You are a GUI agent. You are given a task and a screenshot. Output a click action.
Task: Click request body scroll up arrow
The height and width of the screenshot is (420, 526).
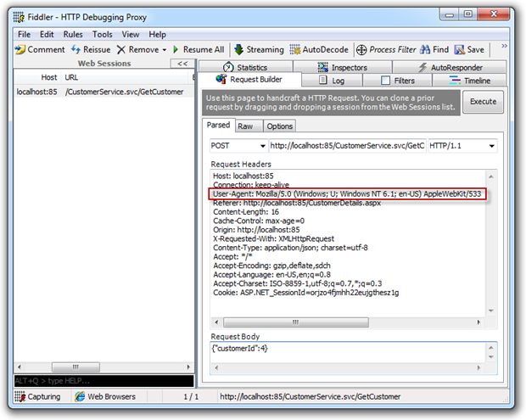point(490,348)
